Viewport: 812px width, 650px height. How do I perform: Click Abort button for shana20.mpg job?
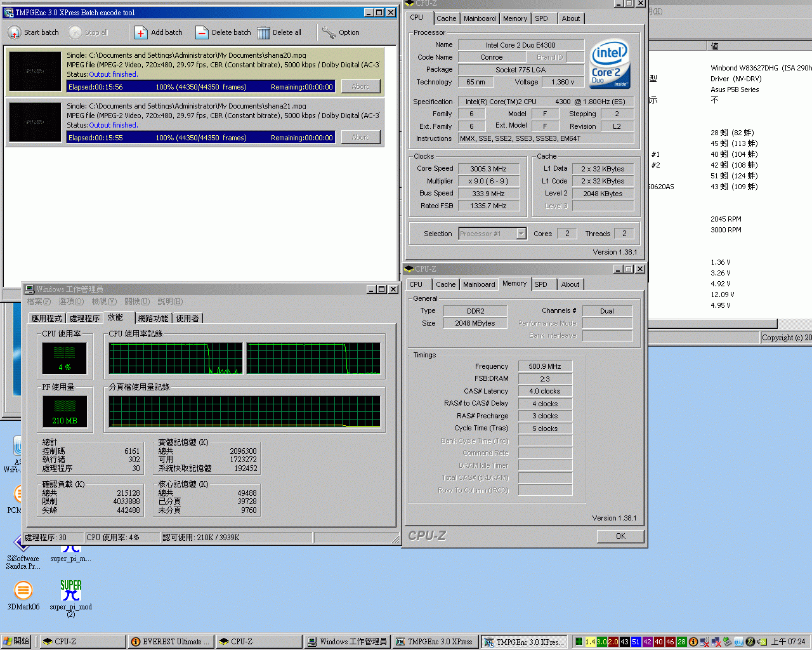coord(360,86)
